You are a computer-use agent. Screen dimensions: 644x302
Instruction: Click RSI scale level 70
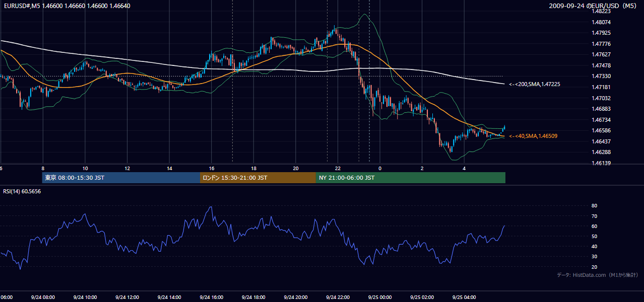(x=594, y=216)
